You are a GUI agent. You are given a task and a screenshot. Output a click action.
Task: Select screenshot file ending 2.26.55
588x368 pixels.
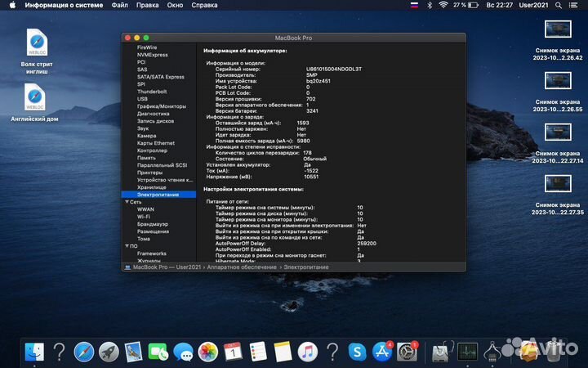pyautogui.click(x=558, y=92)
